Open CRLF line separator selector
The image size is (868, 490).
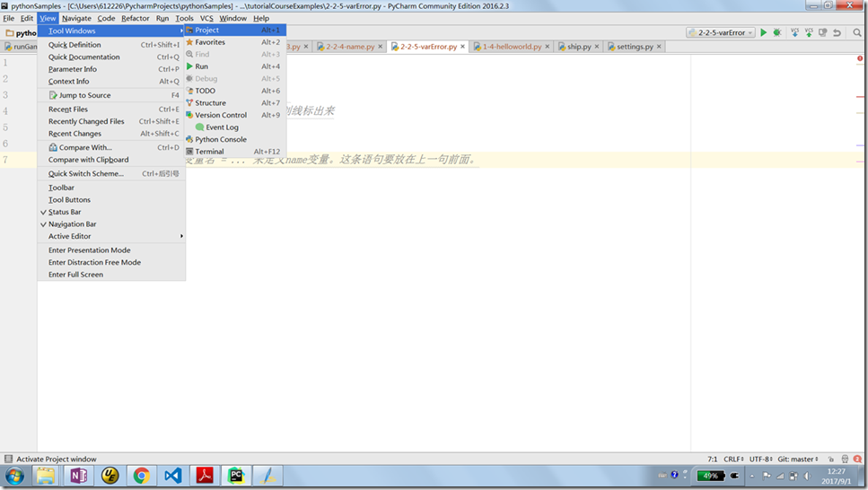[x=733, y=459]
